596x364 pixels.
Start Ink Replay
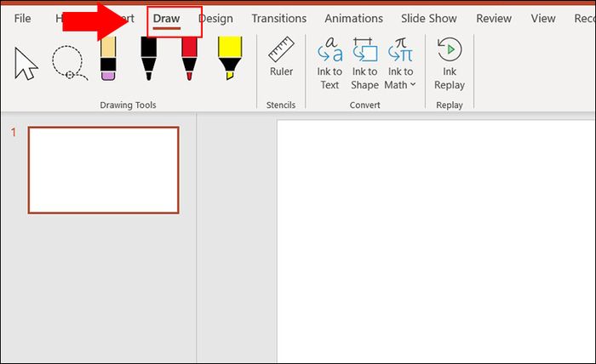click(450, 64)
